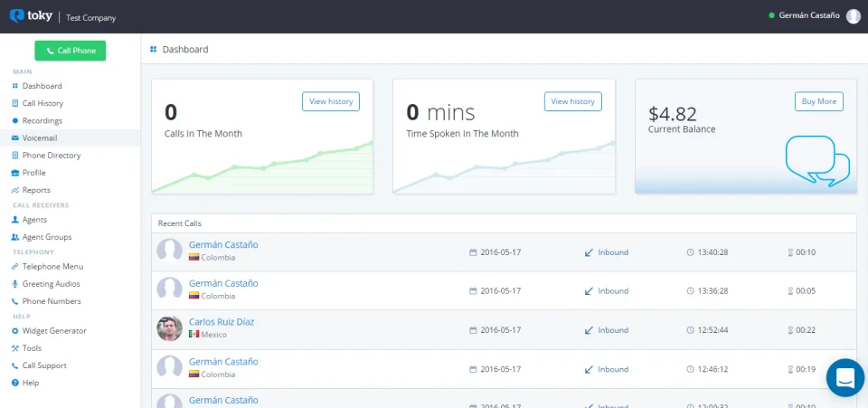This screenshot has width=868, height=408.
Task: Click the 00:19 duration value
Action: point(806,369)
